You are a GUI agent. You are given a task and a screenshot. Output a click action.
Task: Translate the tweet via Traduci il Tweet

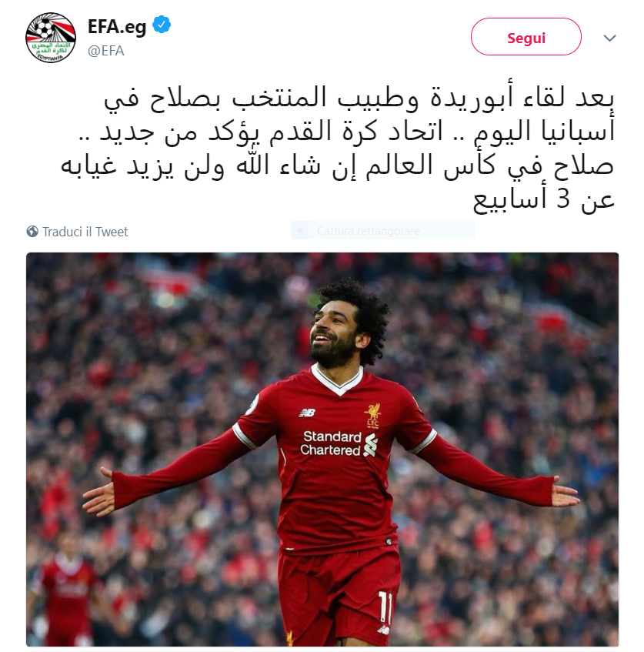85,232
